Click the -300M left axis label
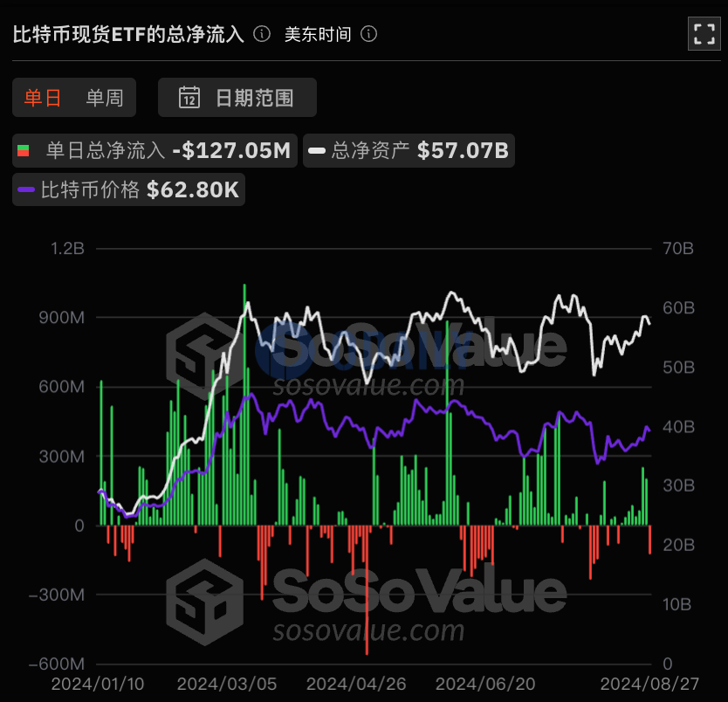This screenshot has height=702, width=728. point(57,595)
